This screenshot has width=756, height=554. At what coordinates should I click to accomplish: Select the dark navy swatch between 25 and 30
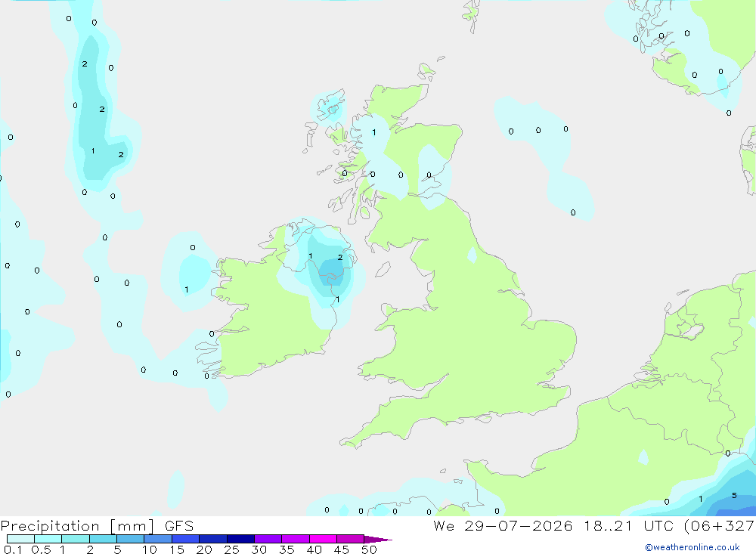tap(240, 539)
